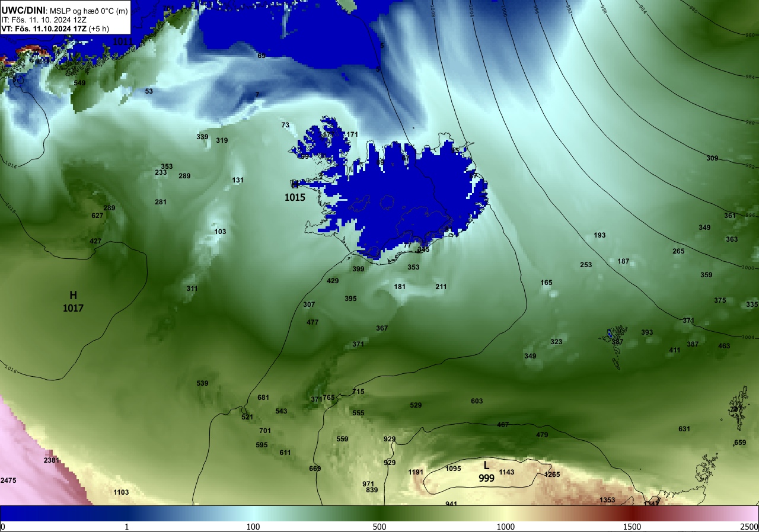Pick the 187 value
759x532 pixels.
(x=623, y=261)
